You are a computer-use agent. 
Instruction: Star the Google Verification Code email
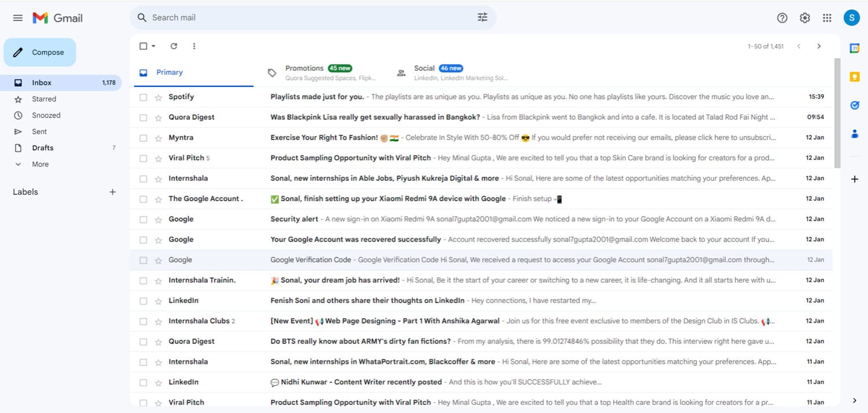[159, 261]
